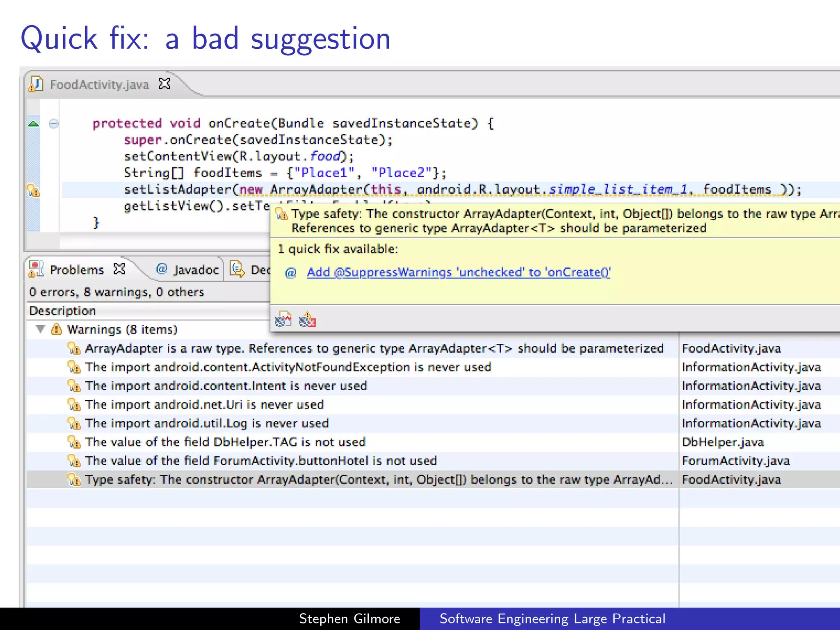Click warning icon of ForumActivity.buttonHotel row
The image size is (840, 630).
coord(74,461)
